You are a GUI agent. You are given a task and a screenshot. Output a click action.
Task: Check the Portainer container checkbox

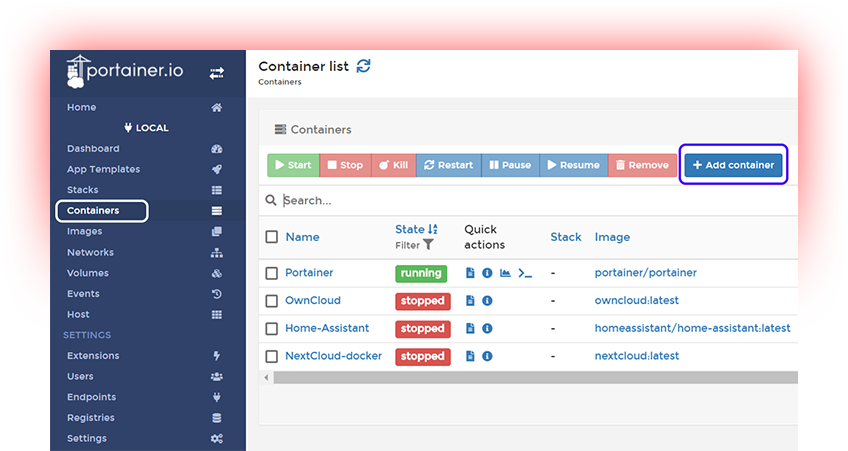pyautogui.click(x=271, y=273)
